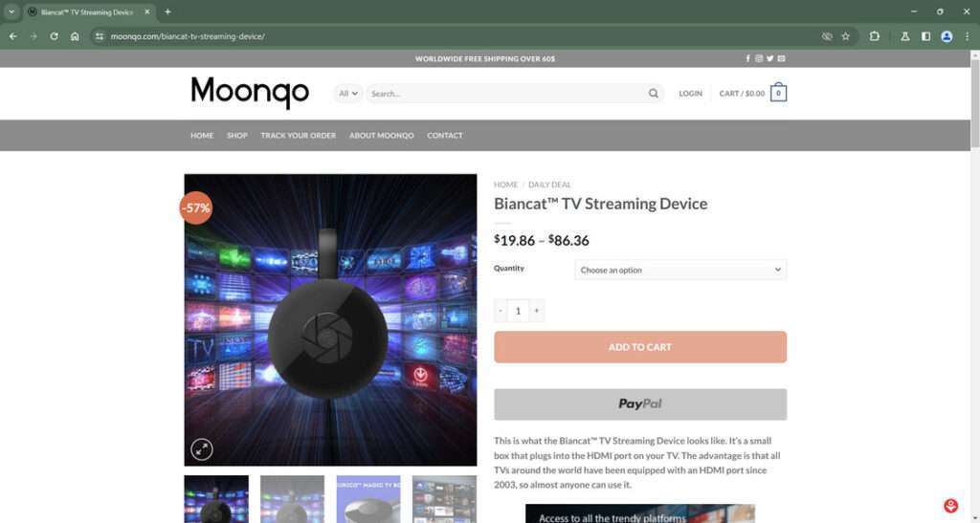
Task: Go to TRACK YOUR ORDER page
Action: coord(299,136)
